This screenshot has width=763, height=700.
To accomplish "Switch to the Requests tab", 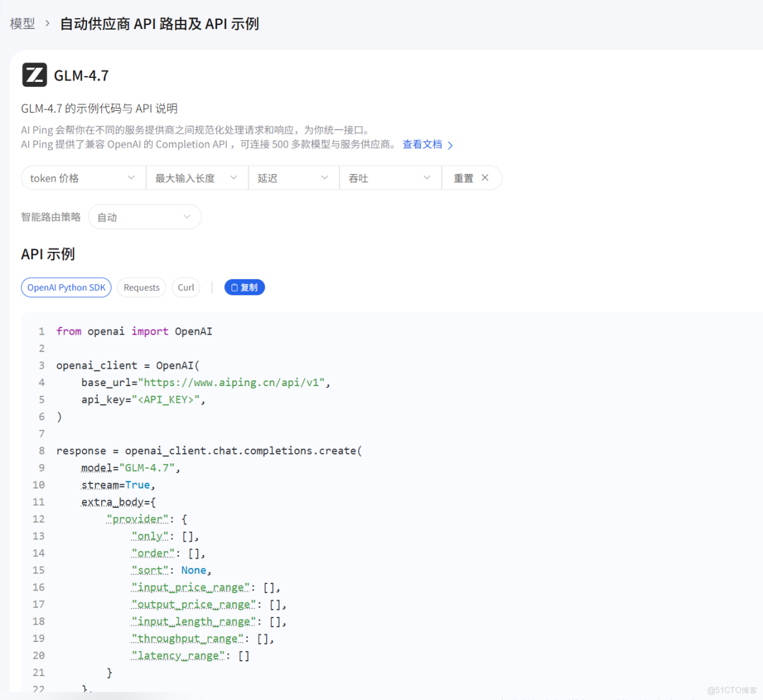I will click(x=141, y=287).
